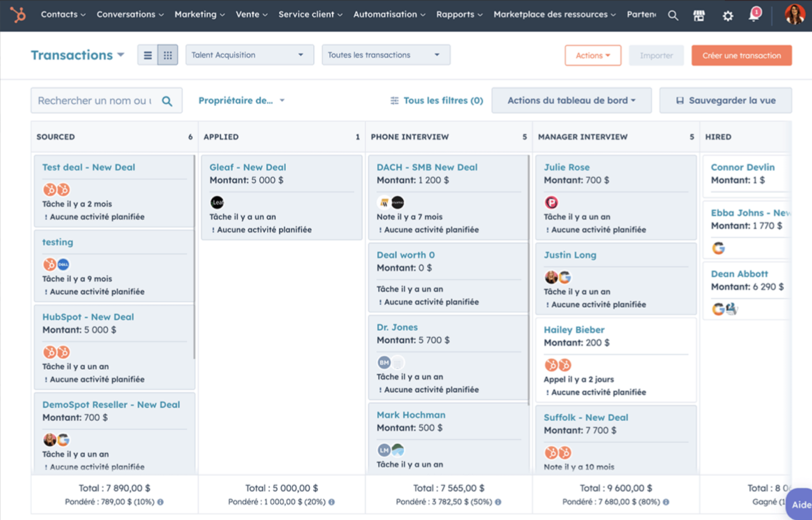Screen dimensions: 812x520
Task: Click Sauvegarder la vue
Action: (x=726, y=100)
